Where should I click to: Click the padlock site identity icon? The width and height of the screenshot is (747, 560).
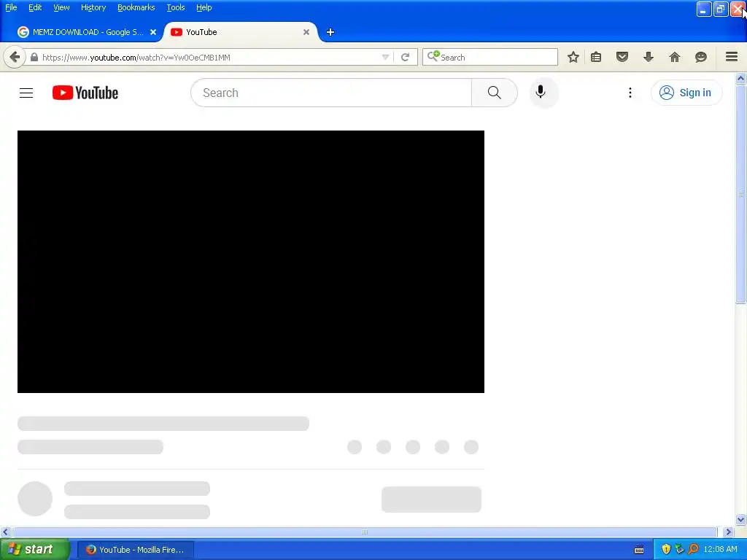pyautogui.click(x=34, y=57)
